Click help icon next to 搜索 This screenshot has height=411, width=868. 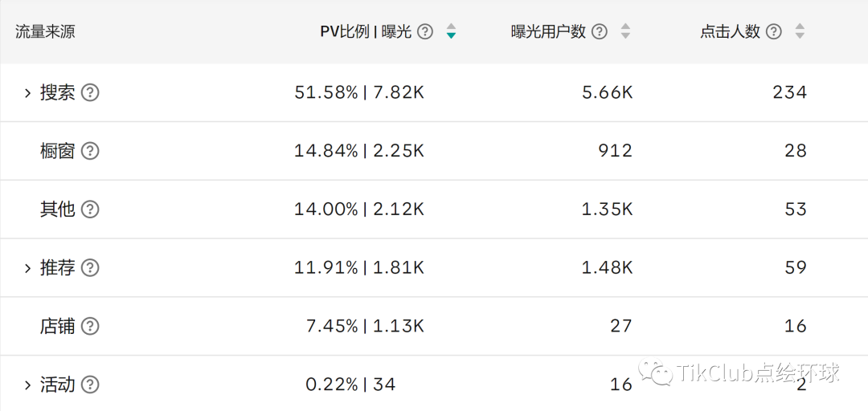(x=91, y=92)
